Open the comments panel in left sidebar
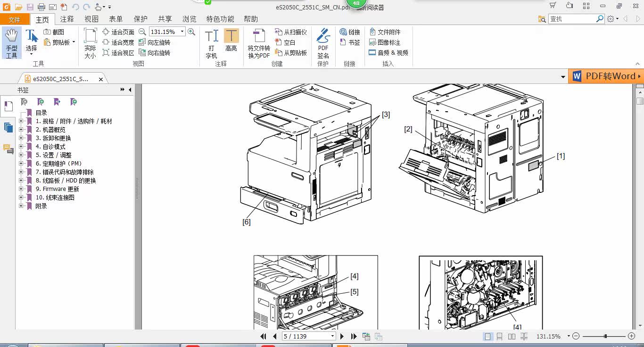Image resolution: width=644 pixels, height=347 pixels. point(8,149)
